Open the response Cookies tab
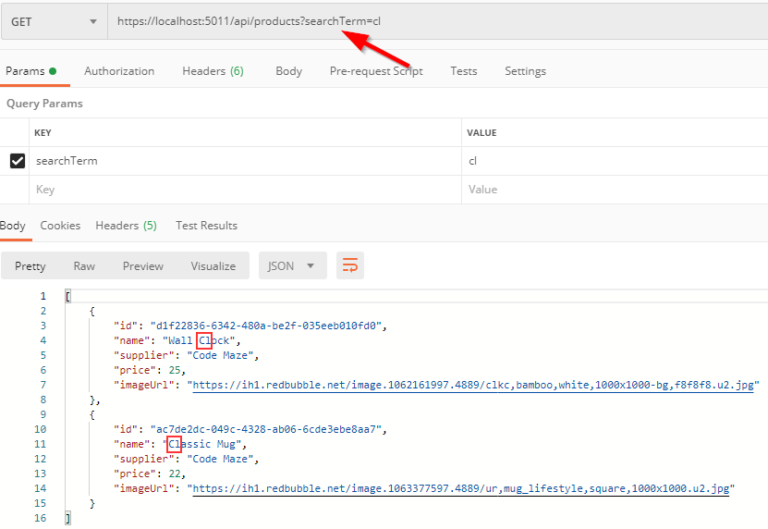Viewport: 768px width, 529px height. [x=60, y=226]
